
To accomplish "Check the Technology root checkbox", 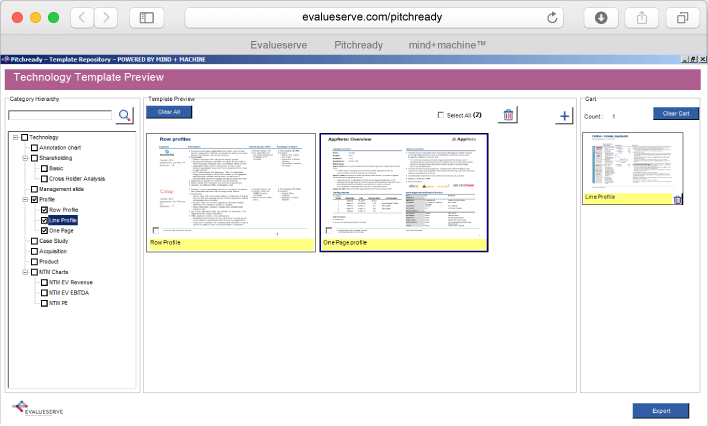I will pyautogui.click(x=24, y=137).
